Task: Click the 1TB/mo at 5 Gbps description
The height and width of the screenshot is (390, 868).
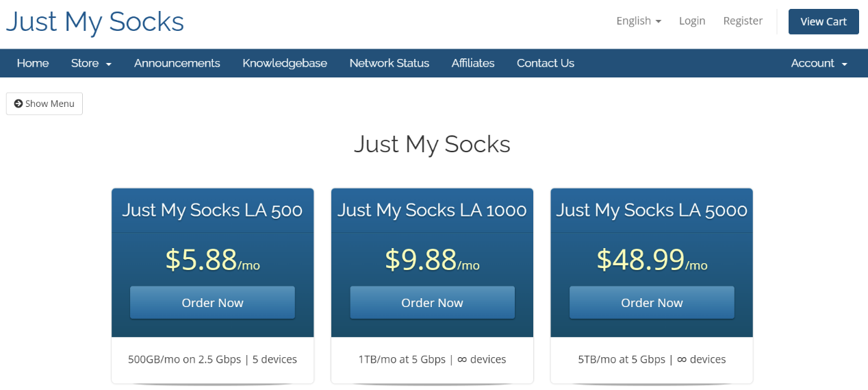Action: (x=432, y=359)
